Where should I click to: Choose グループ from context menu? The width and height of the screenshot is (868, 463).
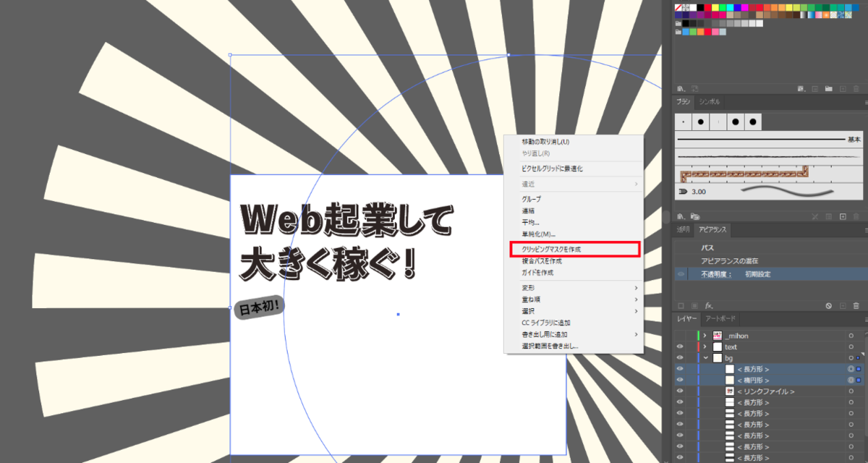[x=573, y=199]
